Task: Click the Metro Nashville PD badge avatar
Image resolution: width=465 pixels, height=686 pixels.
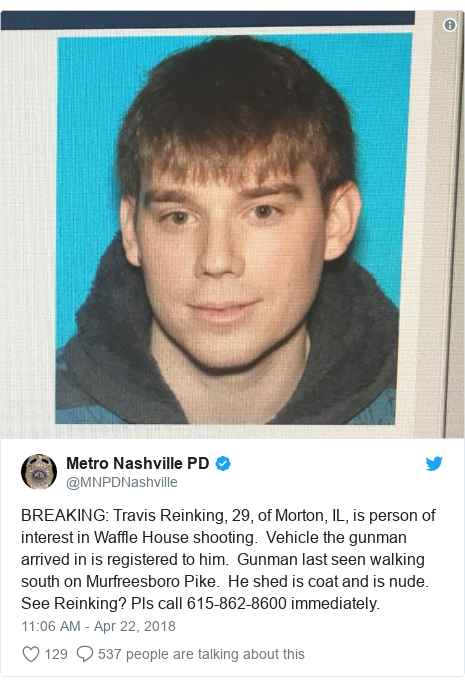Action: click(x=39, y=472)
